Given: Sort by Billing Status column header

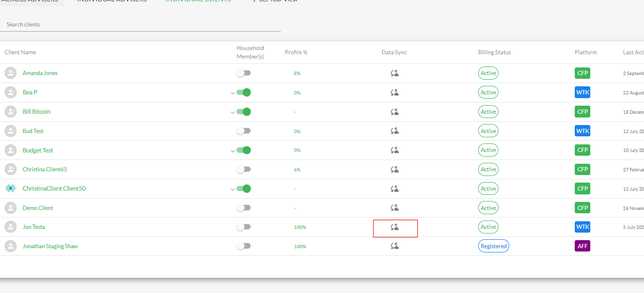Looking at the screenshot, I should pos(494,52).
